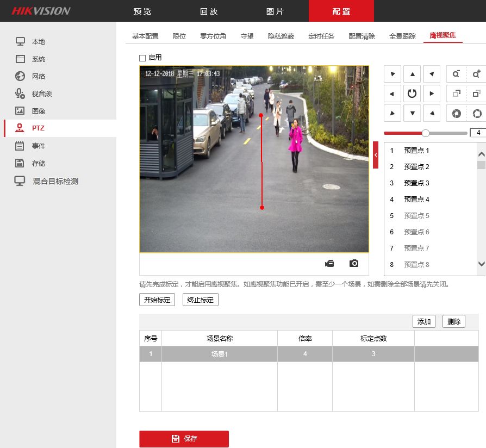The image size is (486, 448).
Task: Start recording with the video camera icon
Action: 329,264
